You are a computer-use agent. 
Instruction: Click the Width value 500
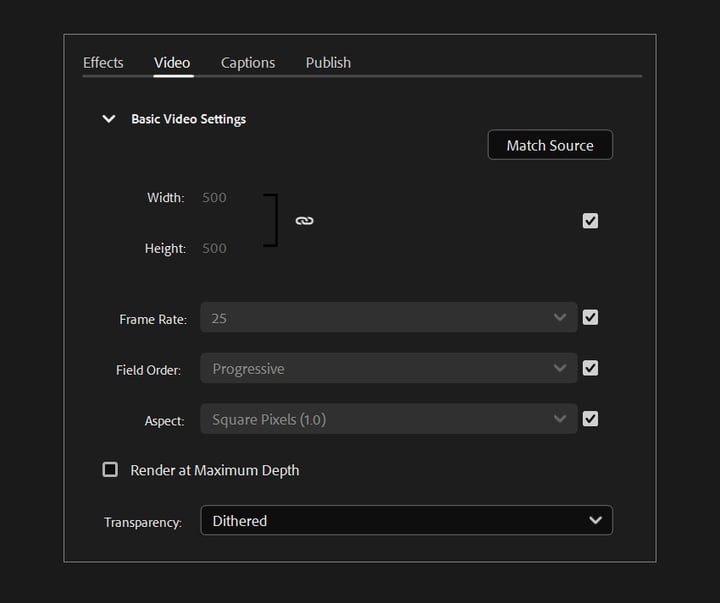point(214,197)
